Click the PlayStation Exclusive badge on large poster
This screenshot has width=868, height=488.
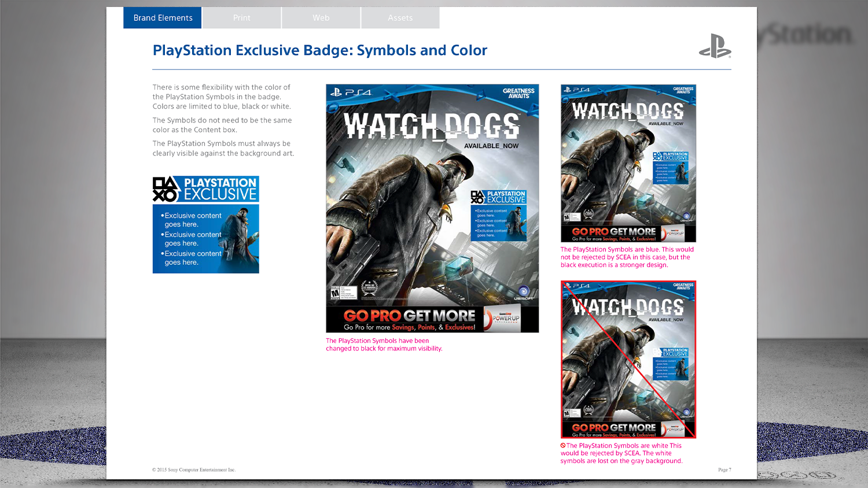click(x=498, y=216)
